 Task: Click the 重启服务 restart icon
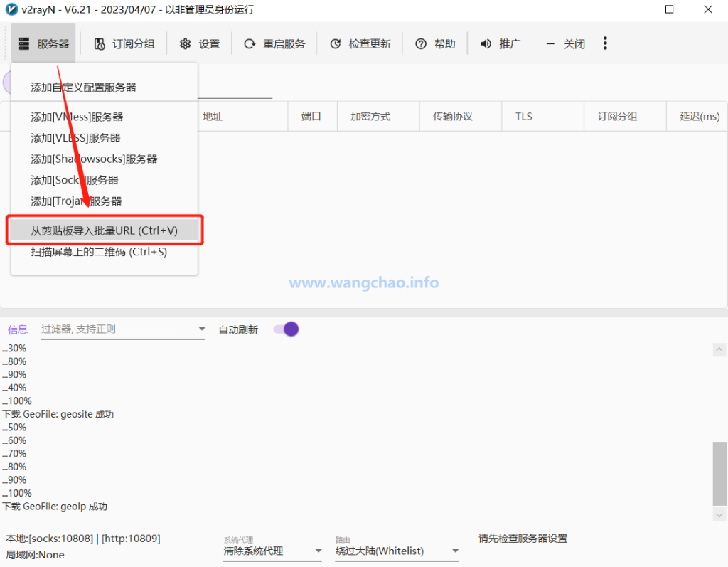point(250,43)
